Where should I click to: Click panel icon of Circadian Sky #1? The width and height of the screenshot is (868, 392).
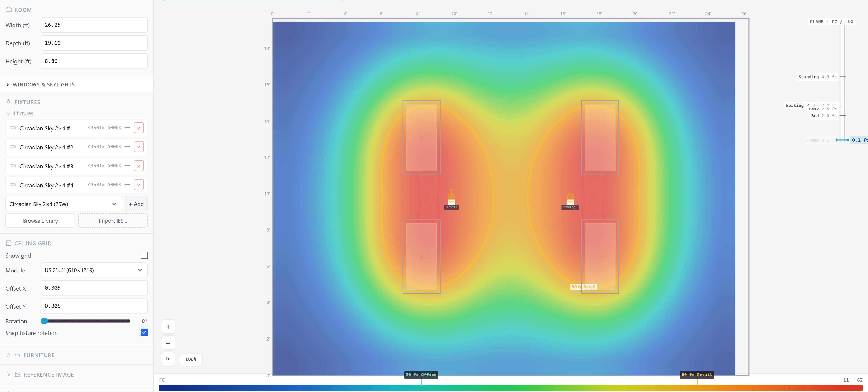[x=12, y=128]
